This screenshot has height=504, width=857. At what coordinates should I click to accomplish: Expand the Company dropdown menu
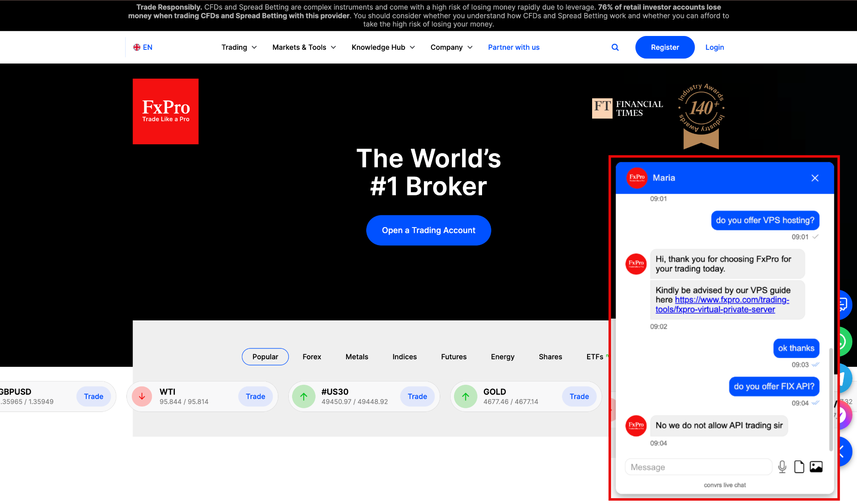(452, 47)
